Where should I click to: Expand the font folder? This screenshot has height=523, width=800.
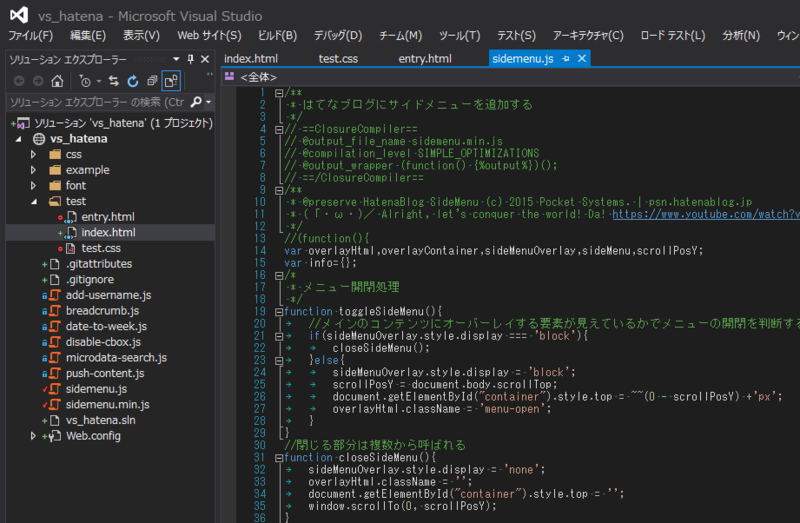coord(33,185)
